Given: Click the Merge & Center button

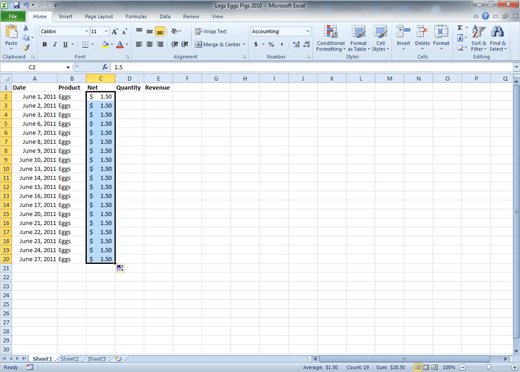Looking at the screenshot, I should tap(219, 44).
